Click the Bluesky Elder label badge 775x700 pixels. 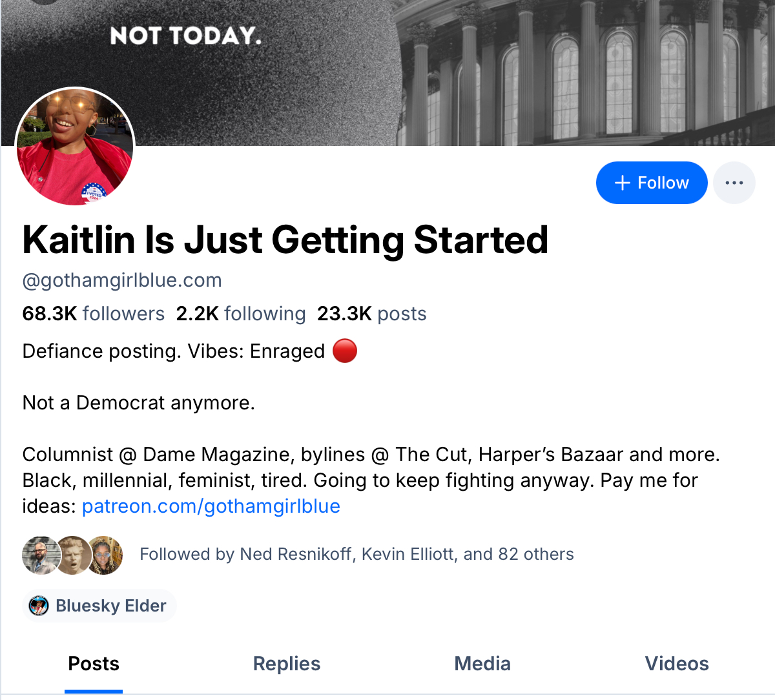pyautogui.click(x=99, y=606)
